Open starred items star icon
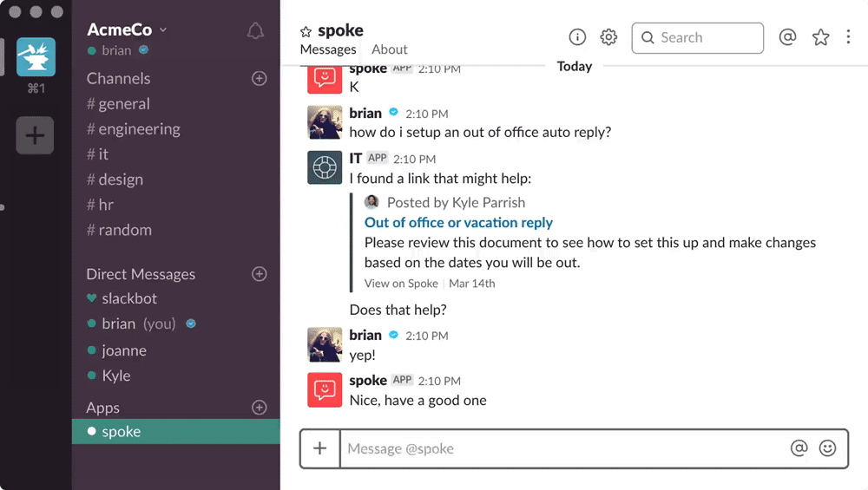 coord(820,37)
